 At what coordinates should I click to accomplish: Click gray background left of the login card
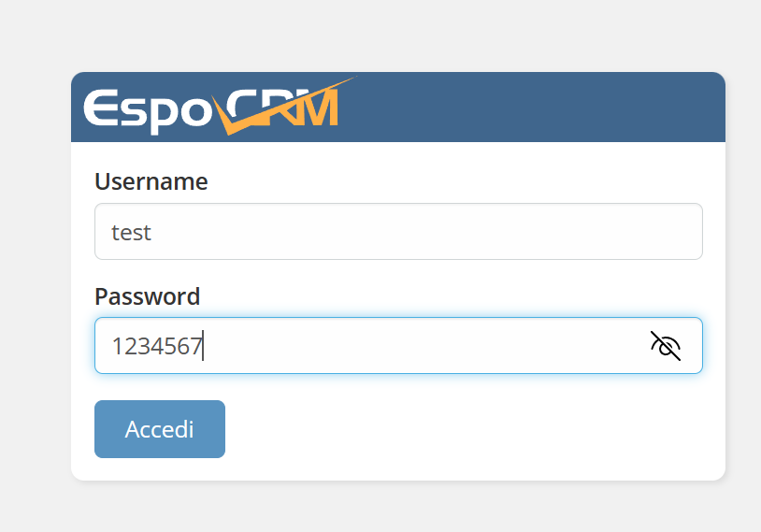[x=35, y=280]
